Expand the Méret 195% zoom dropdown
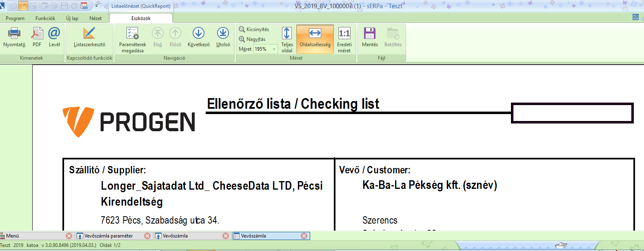 point(274,49)
